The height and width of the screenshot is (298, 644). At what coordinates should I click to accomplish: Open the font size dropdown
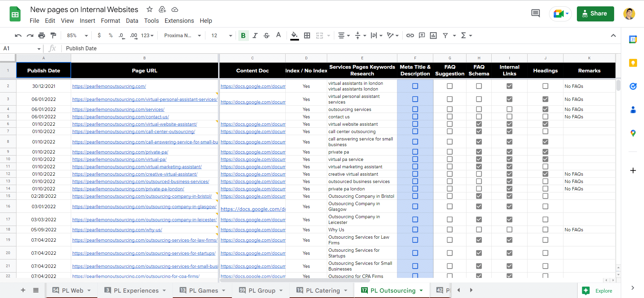pos(221,36)
